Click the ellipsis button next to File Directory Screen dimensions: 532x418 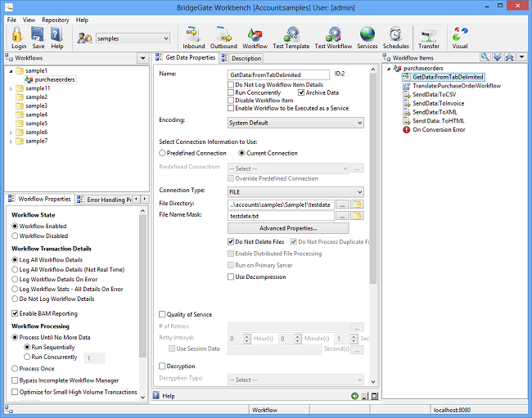pyautogui.click(x=342, y=205)
